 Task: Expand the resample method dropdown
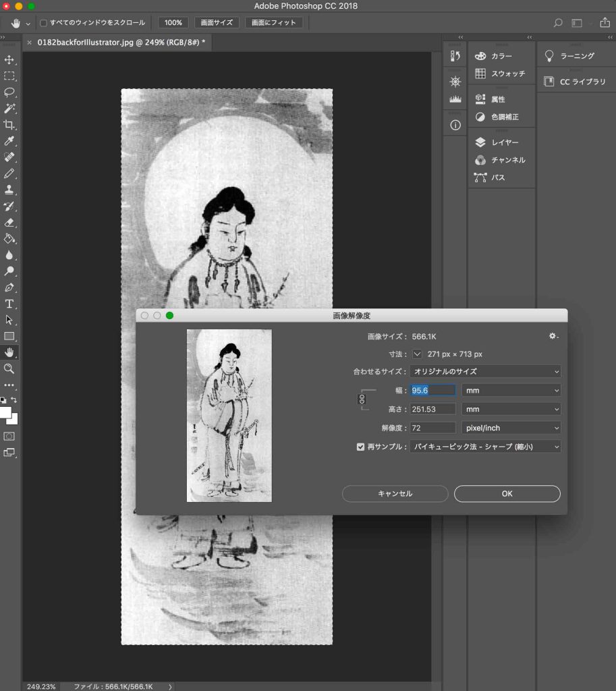[485, 447]
